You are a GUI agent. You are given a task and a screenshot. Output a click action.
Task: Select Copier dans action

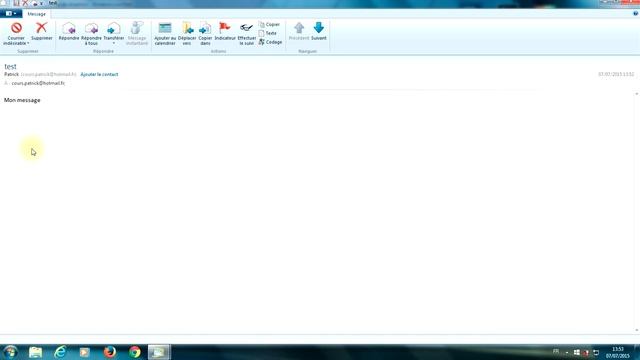click(x=205, y=33)
